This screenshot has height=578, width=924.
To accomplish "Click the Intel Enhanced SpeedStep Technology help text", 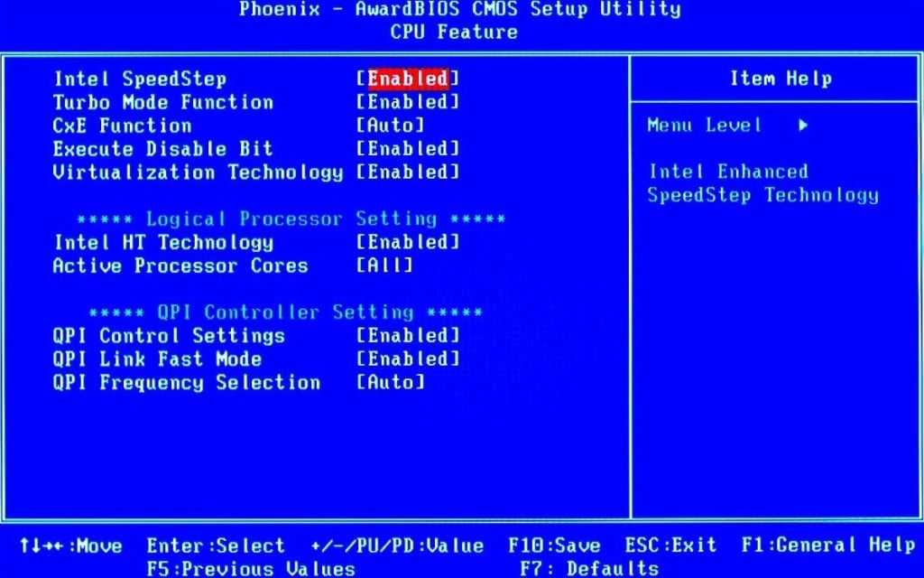I will [763, 183].
